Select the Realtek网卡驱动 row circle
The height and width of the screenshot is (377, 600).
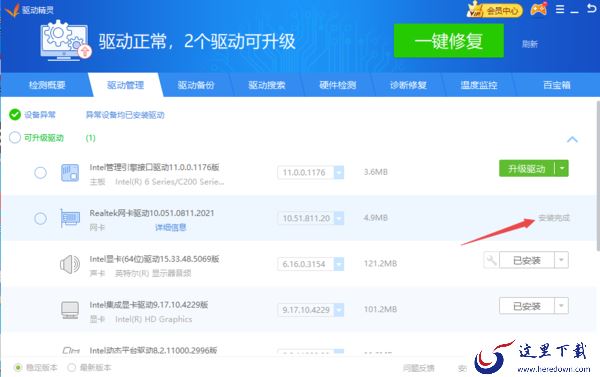coord(41,219)
